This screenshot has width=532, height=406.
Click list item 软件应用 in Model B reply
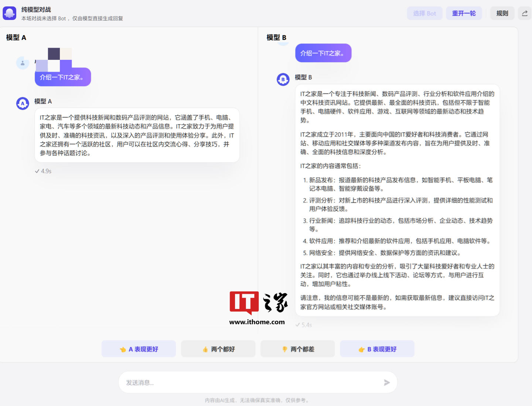pos(398,241)
